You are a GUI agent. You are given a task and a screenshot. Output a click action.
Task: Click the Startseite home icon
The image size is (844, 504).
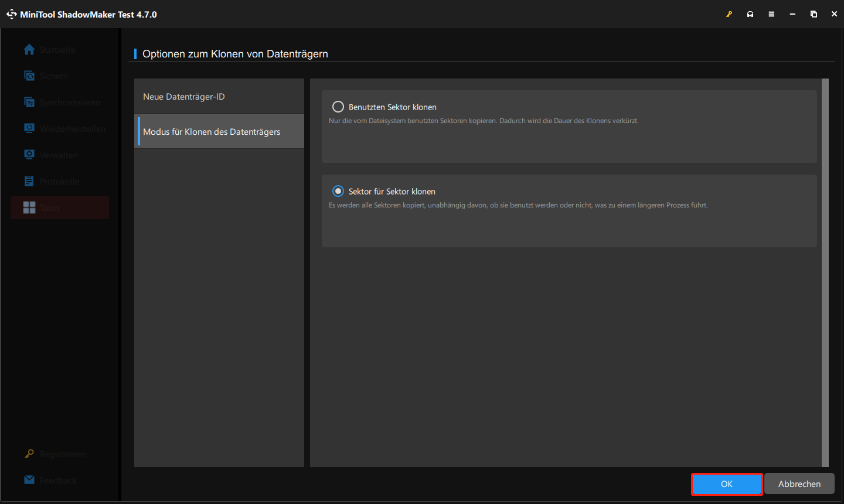[29, 50]
